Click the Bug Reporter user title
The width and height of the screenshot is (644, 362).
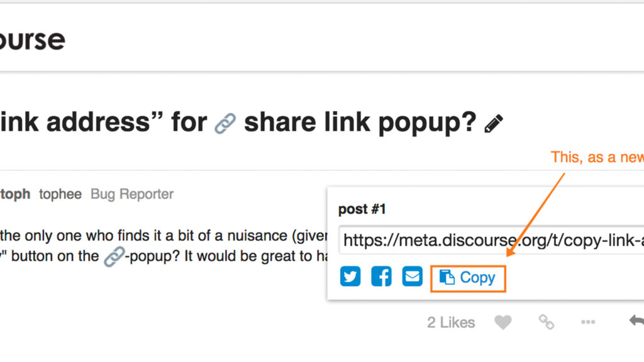132,194
